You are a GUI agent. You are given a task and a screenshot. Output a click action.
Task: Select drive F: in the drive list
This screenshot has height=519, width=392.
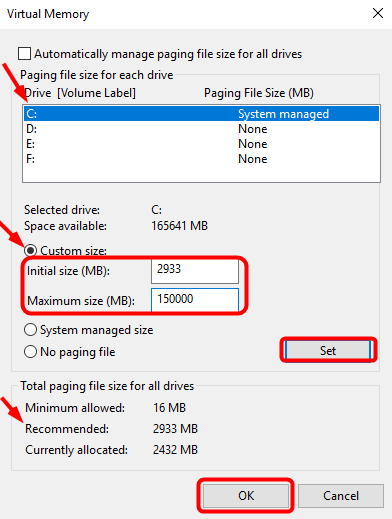tap(201, 159)
